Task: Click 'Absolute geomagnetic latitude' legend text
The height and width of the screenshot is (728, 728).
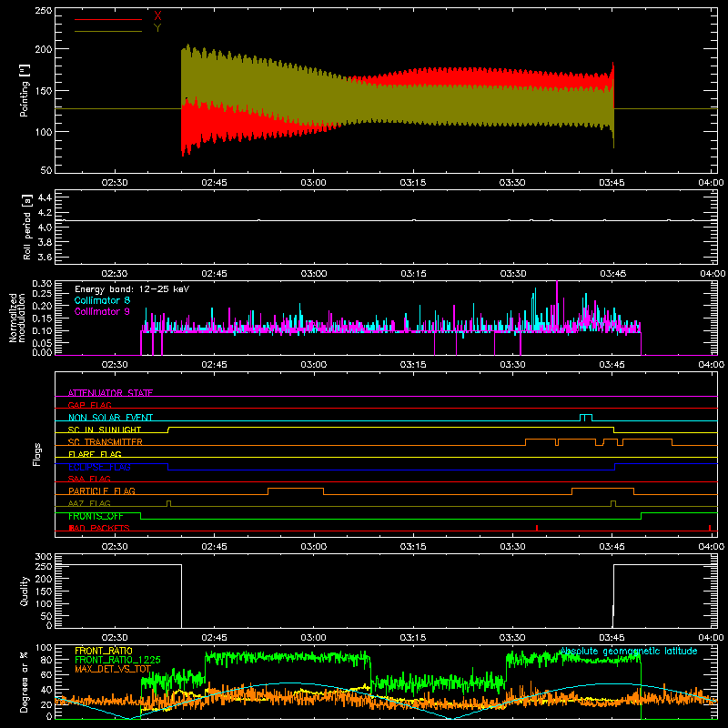Action: (x=628, y=651)
